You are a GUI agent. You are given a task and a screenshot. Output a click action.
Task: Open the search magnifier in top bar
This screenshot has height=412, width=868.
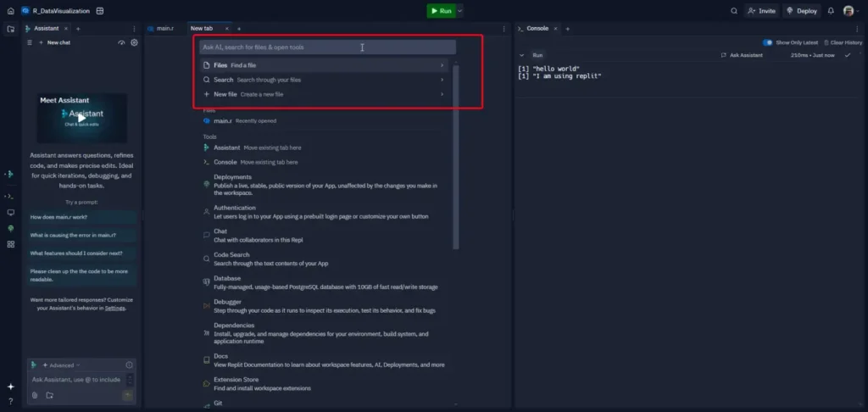(734, 10)
